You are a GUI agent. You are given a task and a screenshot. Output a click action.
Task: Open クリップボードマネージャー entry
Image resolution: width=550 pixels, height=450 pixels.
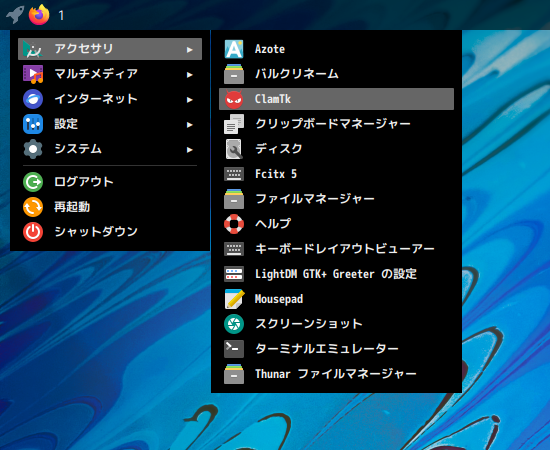(336, 124)
